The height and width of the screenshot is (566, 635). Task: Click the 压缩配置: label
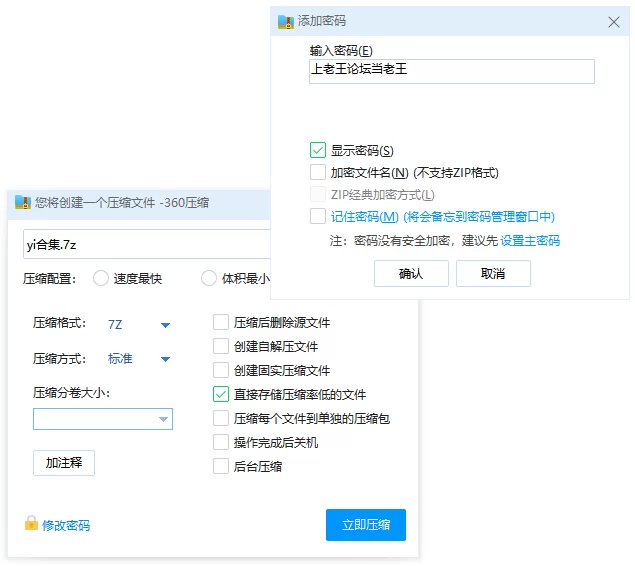tap(49, 279)
